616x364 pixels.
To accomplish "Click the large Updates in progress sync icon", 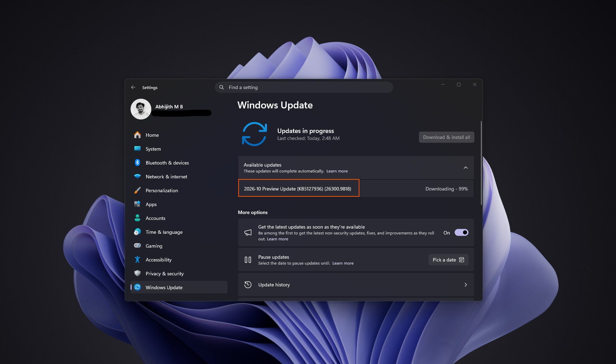I will coord(255,134).
